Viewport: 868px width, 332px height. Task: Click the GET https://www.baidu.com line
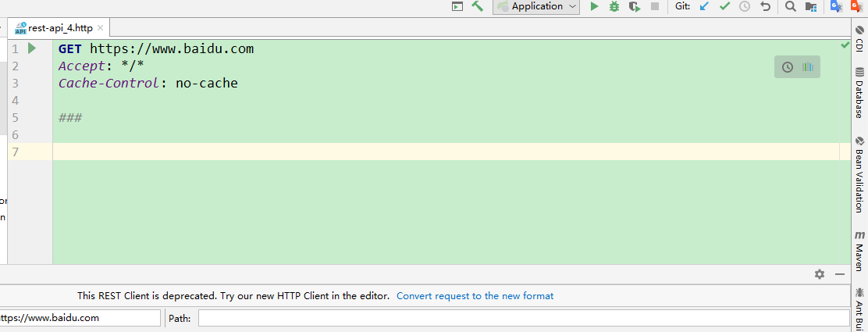156,48
